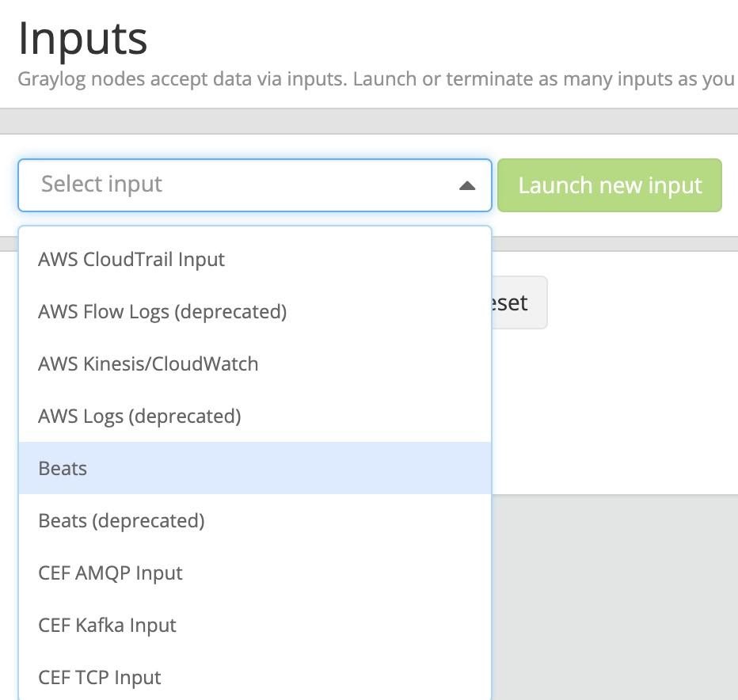Select AWS Flow Logs (deprecated) option
The image size is (738, 700).
tap(162, 312)
